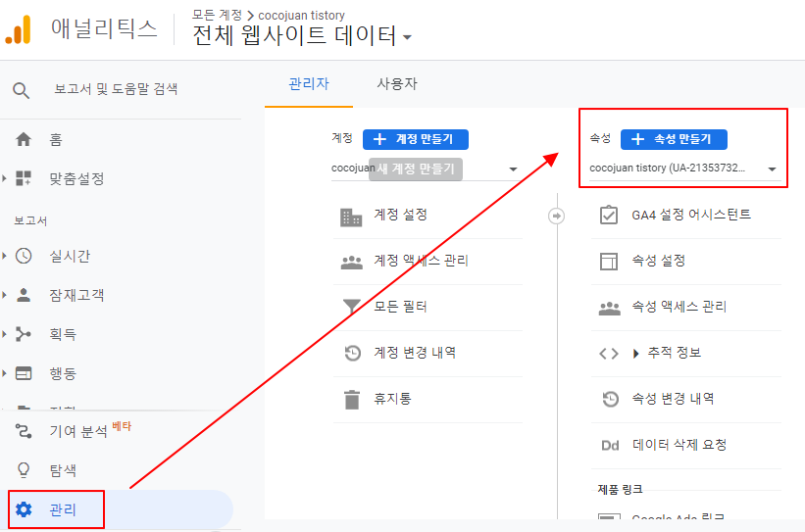Image resolution: width=805 pixels, height=532 pixels.
Task: Click the search magnifier icon
Action: [x=21, y=90]
